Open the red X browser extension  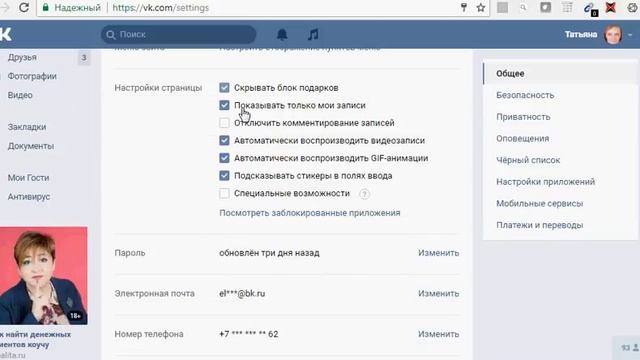point(611,7)
